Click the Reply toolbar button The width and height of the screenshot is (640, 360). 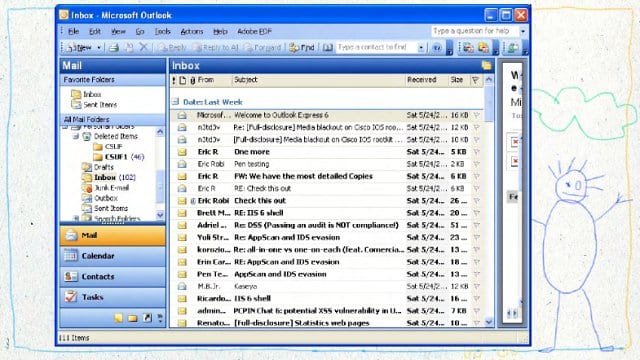point(172,48)
